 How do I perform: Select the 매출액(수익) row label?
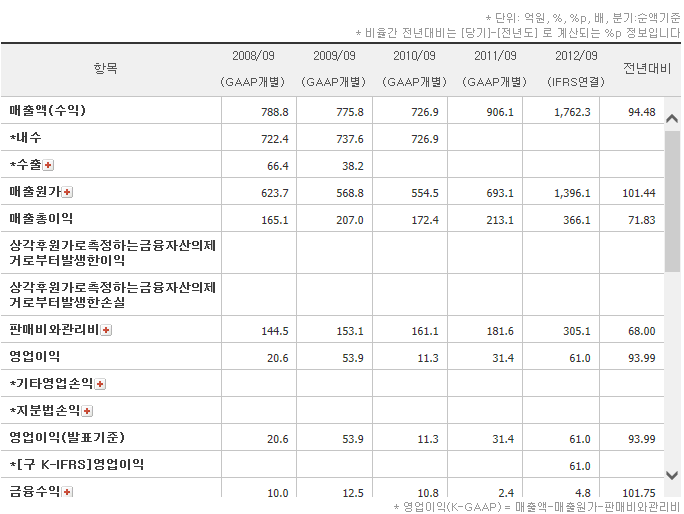click(48, 110)
